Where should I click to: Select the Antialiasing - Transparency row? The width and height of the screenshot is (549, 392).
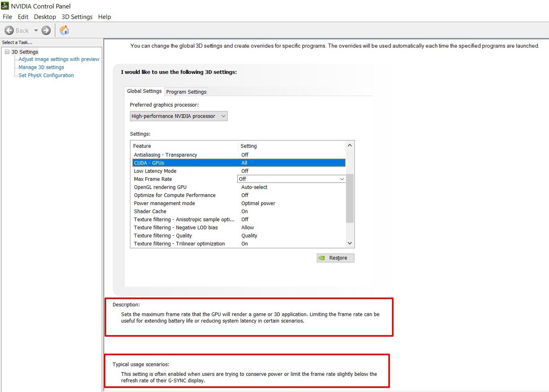239,155
